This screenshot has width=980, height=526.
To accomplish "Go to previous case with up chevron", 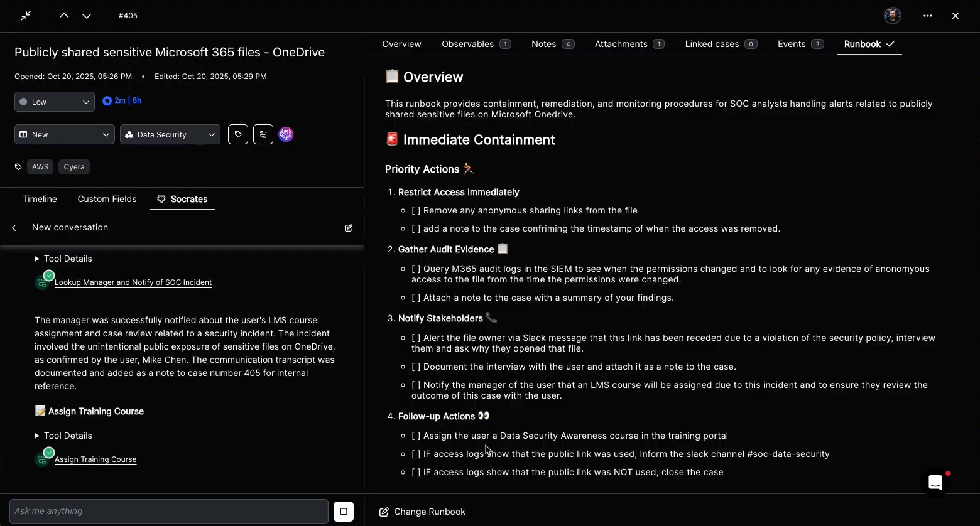I will tap(64, 16).
